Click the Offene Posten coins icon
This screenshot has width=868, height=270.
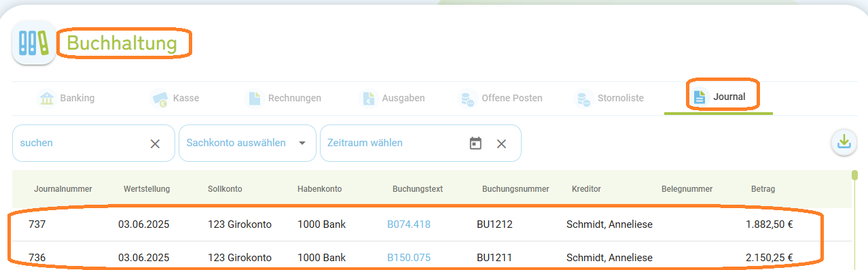pos(468,99)
